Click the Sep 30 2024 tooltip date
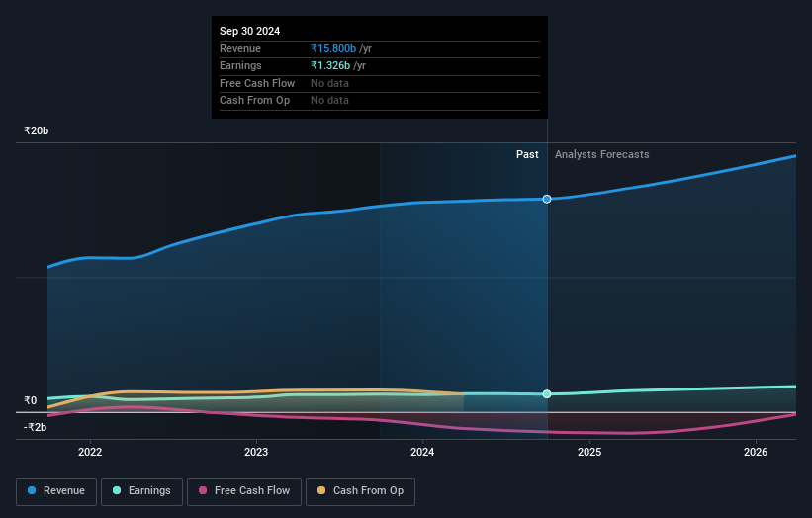Screen dimensions: 812x518 (249, 31)
